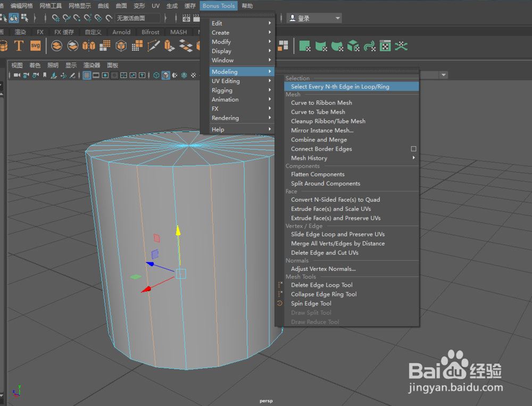Viewport: 532px width, 406px height.
Task: Toggle wireframe on shaded cube icon
Action: 184,75
